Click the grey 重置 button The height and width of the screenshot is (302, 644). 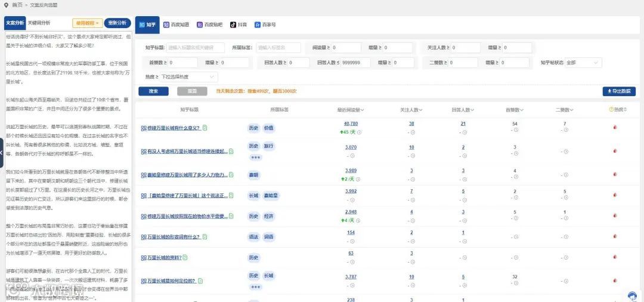point(192,91)
